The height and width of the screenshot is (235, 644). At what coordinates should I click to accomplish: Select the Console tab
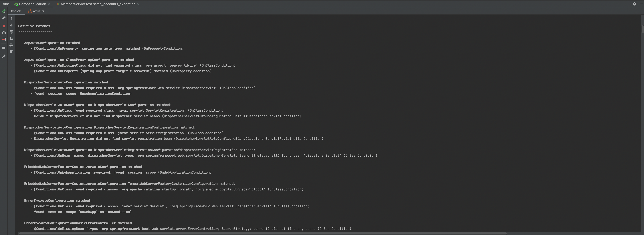(x=16, y=11)
